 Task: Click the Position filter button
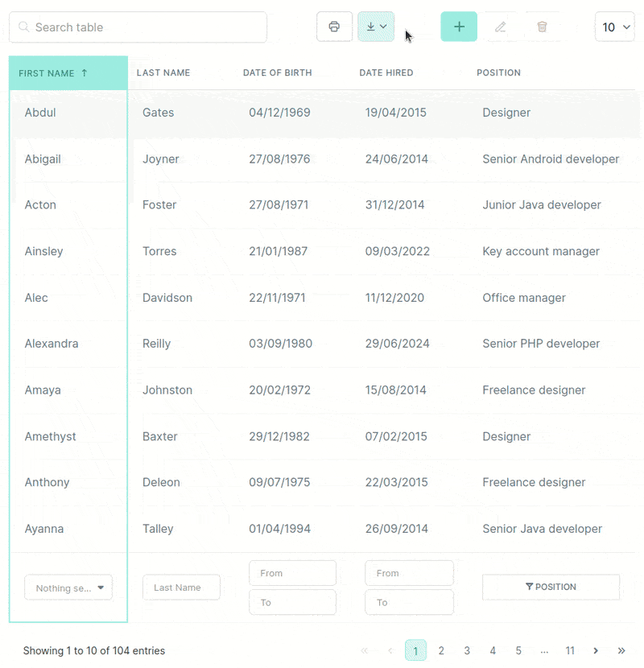point(551,587)
